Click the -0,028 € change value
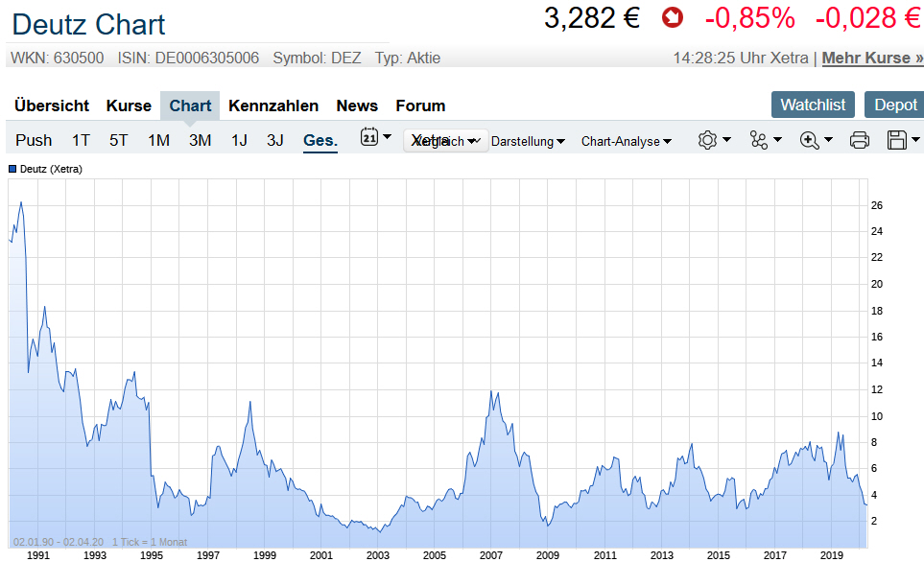The width and height of the screenshot is (924, 562). coord(867,17)
